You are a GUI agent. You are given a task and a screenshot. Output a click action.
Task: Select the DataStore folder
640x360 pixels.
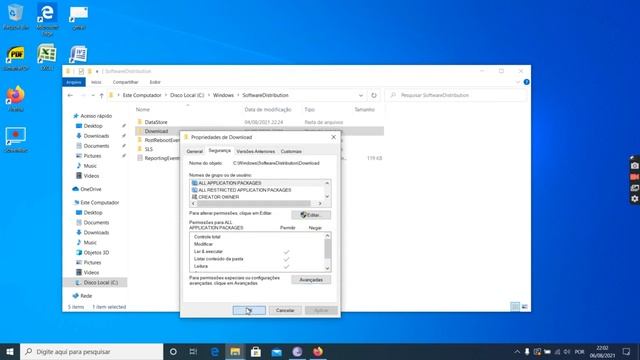[156, 122]
